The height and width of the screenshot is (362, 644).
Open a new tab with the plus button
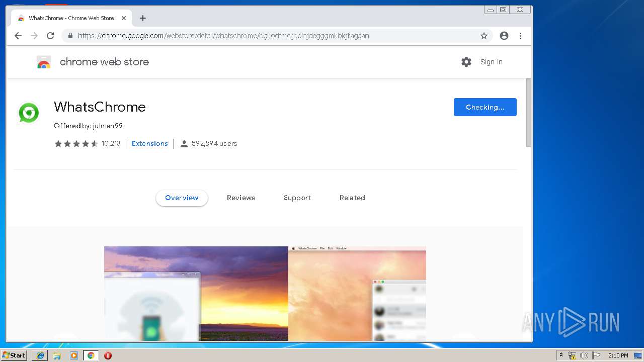pos(143,18)
